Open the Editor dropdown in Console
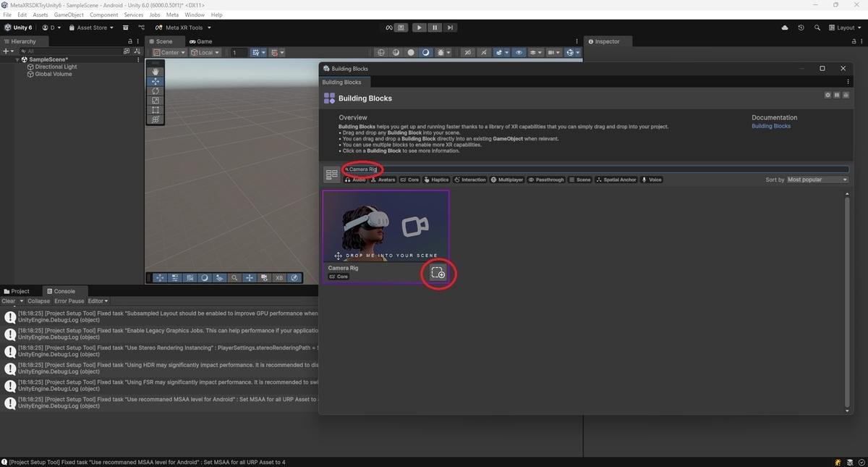Screen dimensions: 868x467 pos(98,301)
